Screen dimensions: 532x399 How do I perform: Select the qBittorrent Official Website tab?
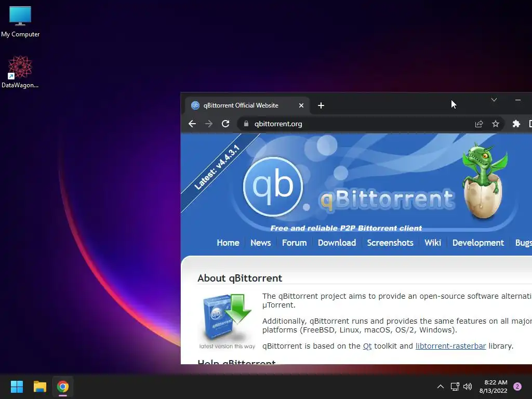click(247, 105)
